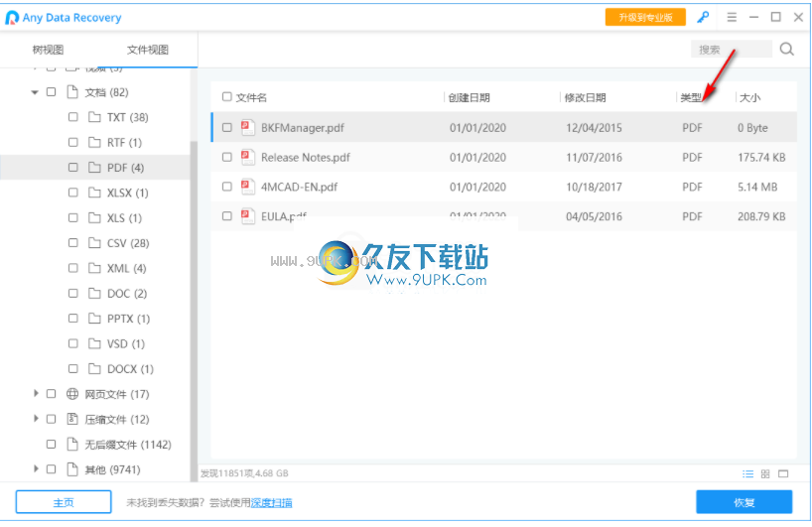Switch to list view icon
This screenshot has width=812, height=527.
[747, 473]
